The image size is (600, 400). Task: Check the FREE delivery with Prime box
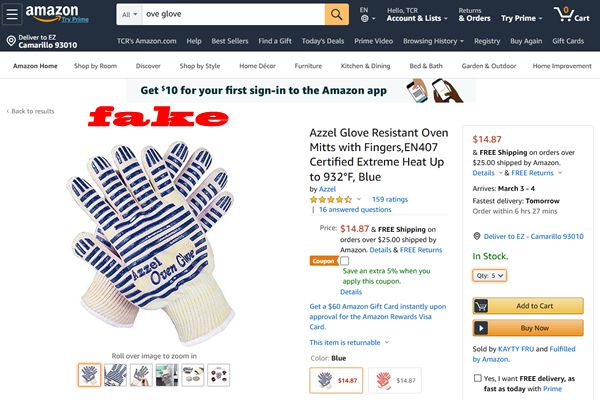[x=477, y=378]
